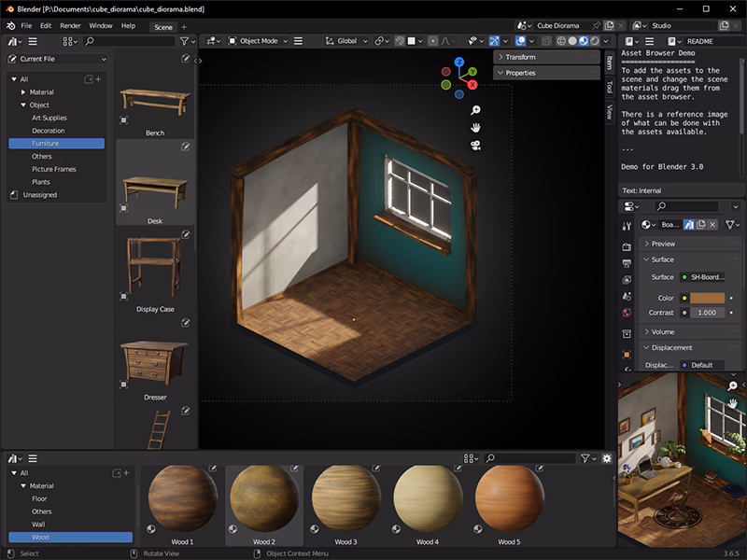
Task: Click the zoom icon in the viewport sidebar
Action: coord(476,110)
